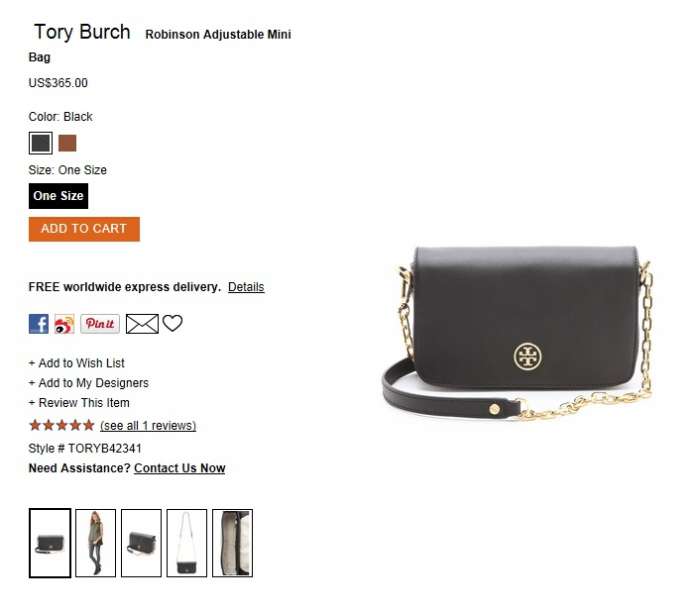700x611 pixels.
Task: Select the black color swatch
Action: [x=41, y=143]
